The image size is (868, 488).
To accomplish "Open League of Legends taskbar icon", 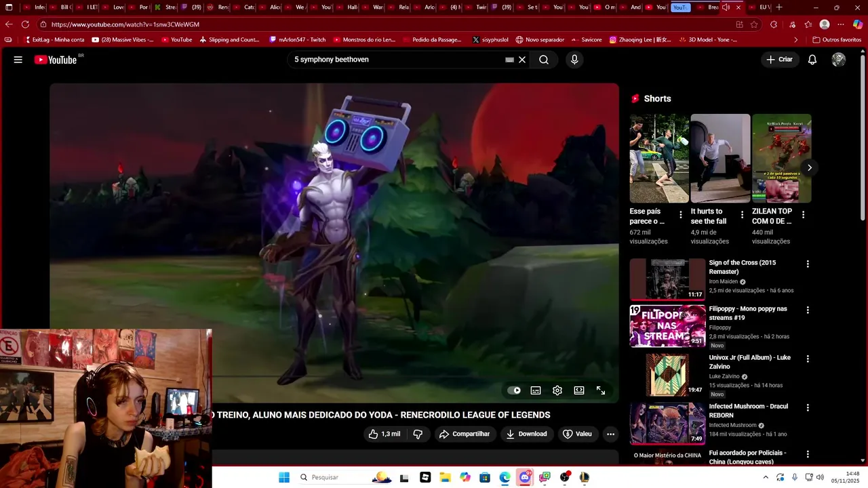I will pyautogui.click(x=584, y=477).
